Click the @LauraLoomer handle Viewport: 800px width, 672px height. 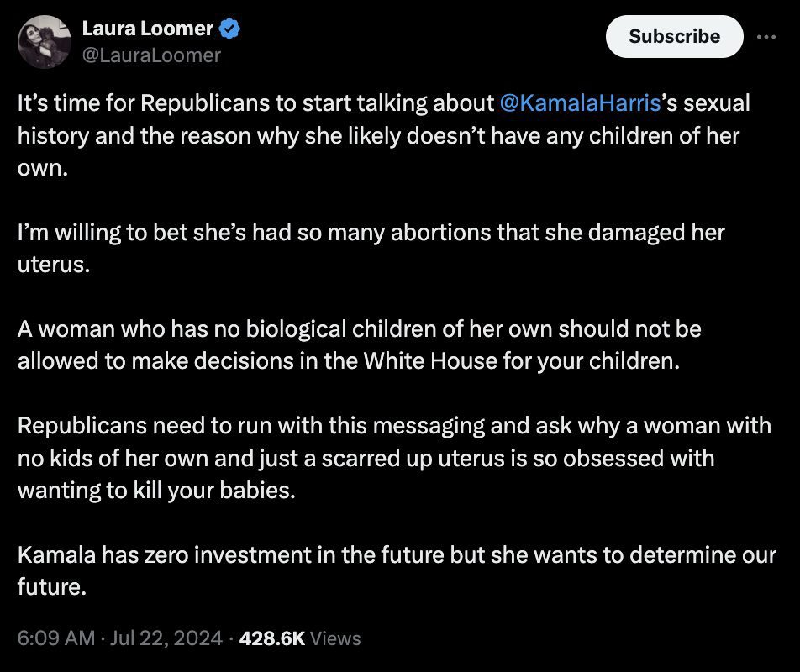[151, 55]
